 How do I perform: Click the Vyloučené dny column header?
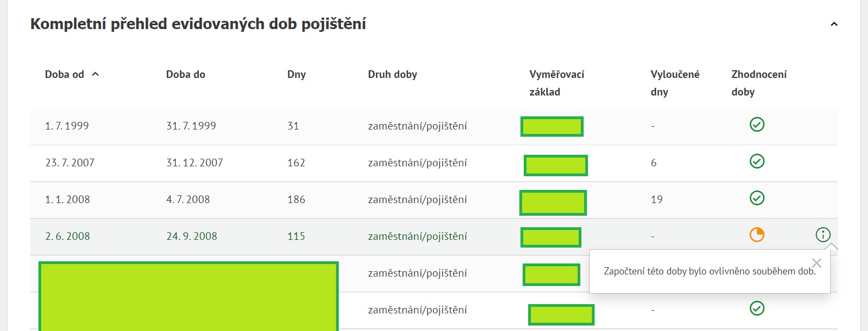pos(675,83)
